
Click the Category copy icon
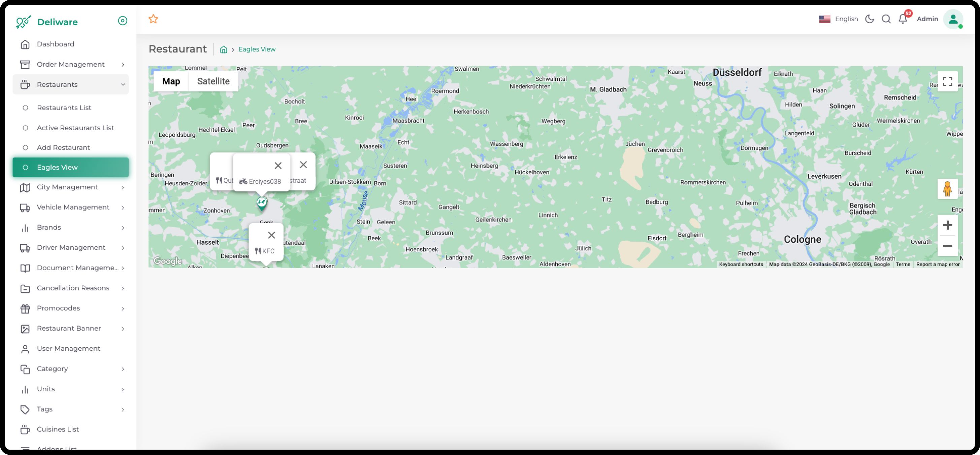[x=25, y=369]
